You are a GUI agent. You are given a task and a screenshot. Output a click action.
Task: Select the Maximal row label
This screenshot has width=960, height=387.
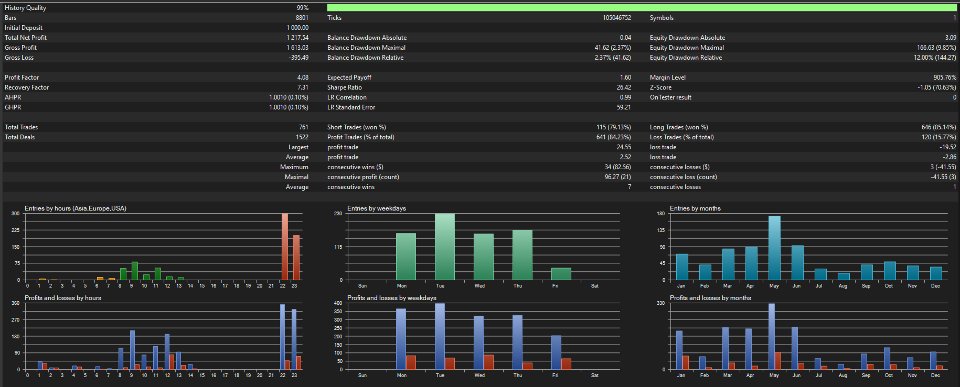296,176
